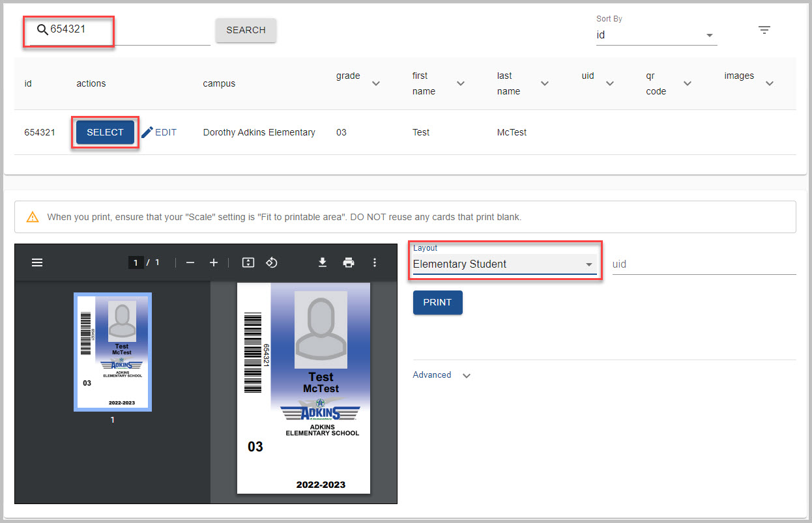The width and height of the screenshot is (812, 523).
Task: Click the uid input field
Action: pos(703,264)
